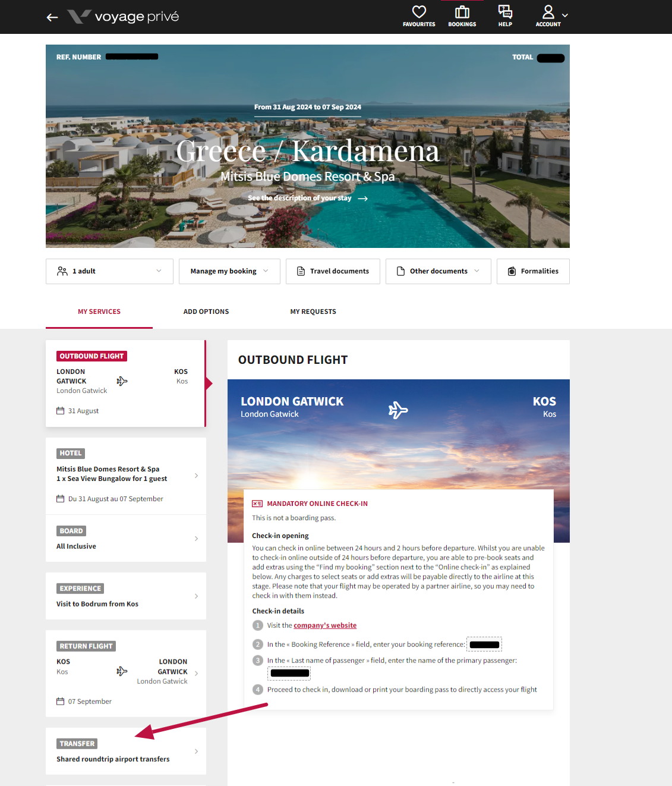This screenshot has width=672, height=786.
Task: Open the Visit to Bodrum experience card
Action: pos(126,596)
